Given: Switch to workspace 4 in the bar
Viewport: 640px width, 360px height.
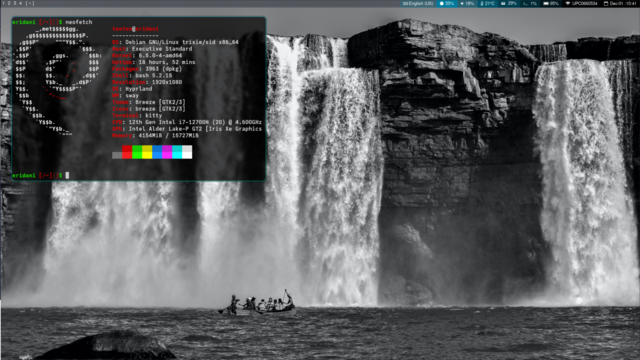Looking at the screenshot, I should (x=20, y=3).
